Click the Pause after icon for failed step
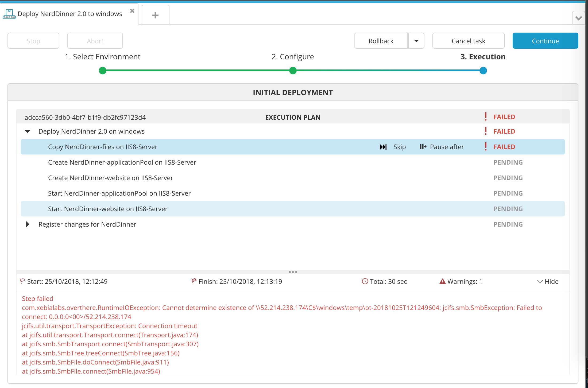Screen dimensions: 588x388 click(x=423, y=146)
